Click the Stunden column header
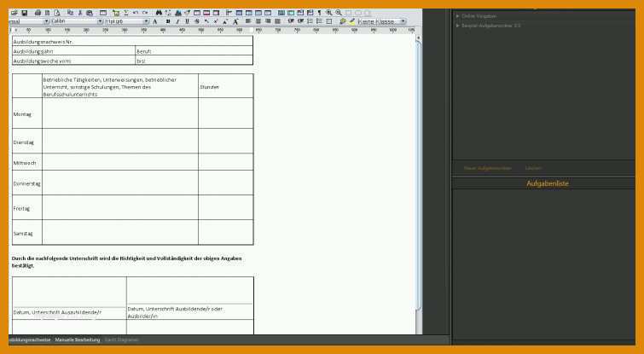The width and height of the screenshot is (644, 354). point(225,87)
